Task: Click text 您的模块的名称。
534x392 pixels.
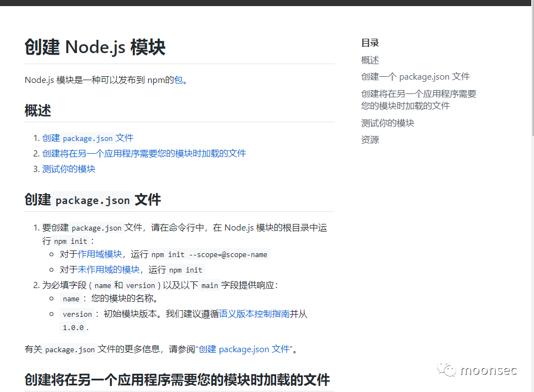Action: coord(125,299)
